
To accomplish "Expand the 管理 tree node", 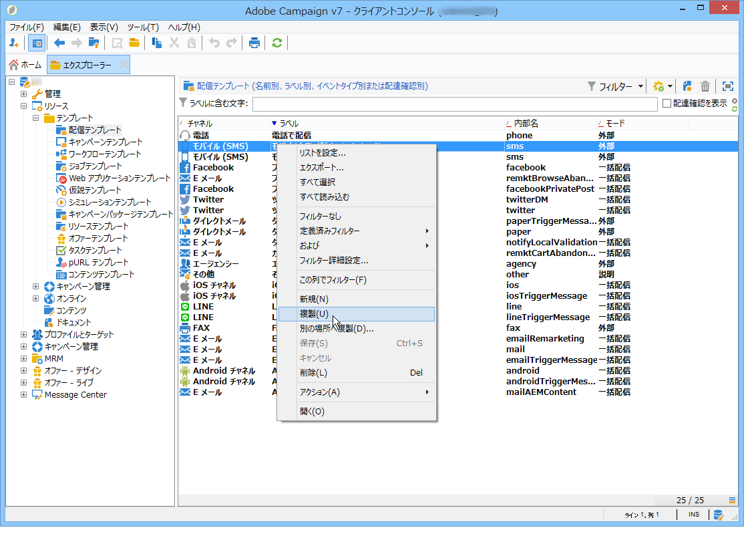I will tap(24, 94).
